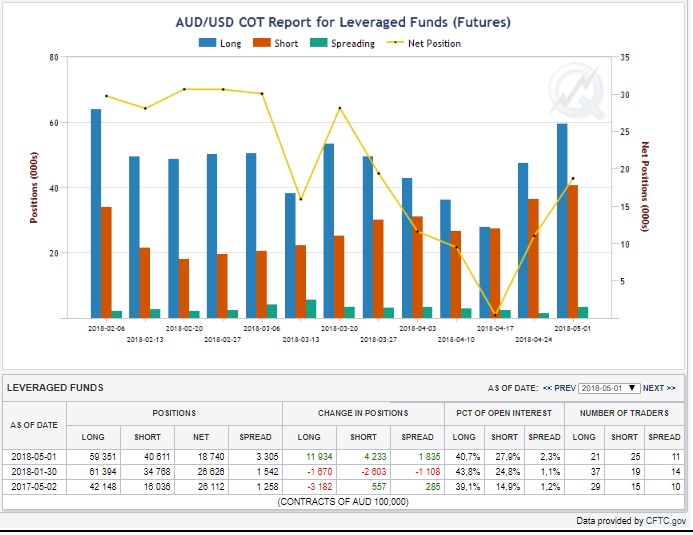
Task: Select the 2018-05-01 date cell in table
Action: coord(34,456)
